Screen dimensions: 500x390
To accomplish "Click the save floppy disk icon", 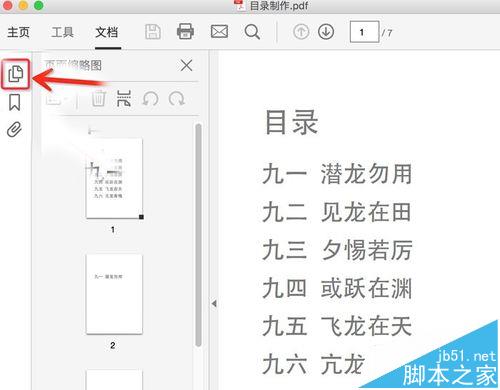I will (153, 32).
